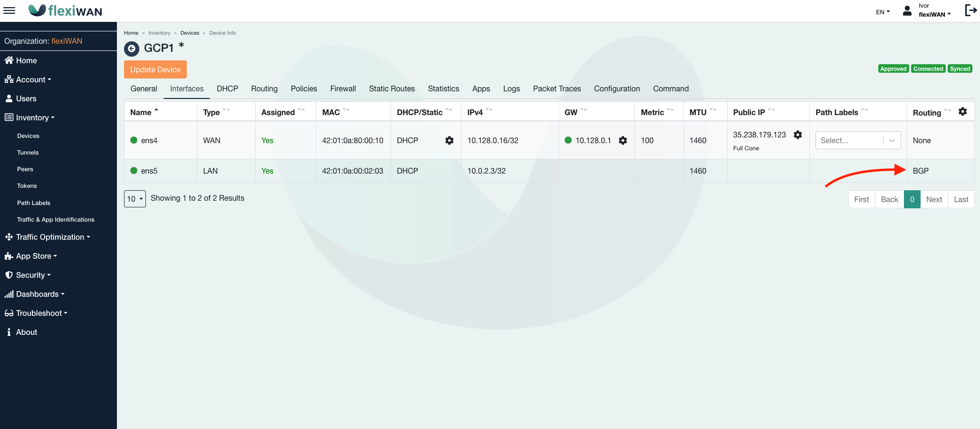
Task: Click table column settings gear icon
Action: tap(962, 112)
